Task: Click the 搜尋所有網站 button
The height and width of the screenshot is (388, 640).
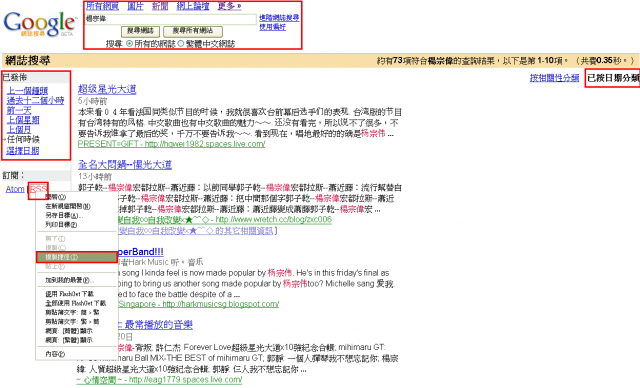Action: coord(193,31)
